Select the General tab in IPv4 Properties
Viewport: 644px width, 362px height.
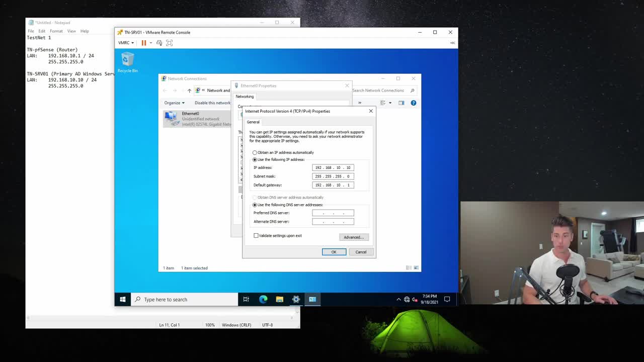[x=253, y=122]
